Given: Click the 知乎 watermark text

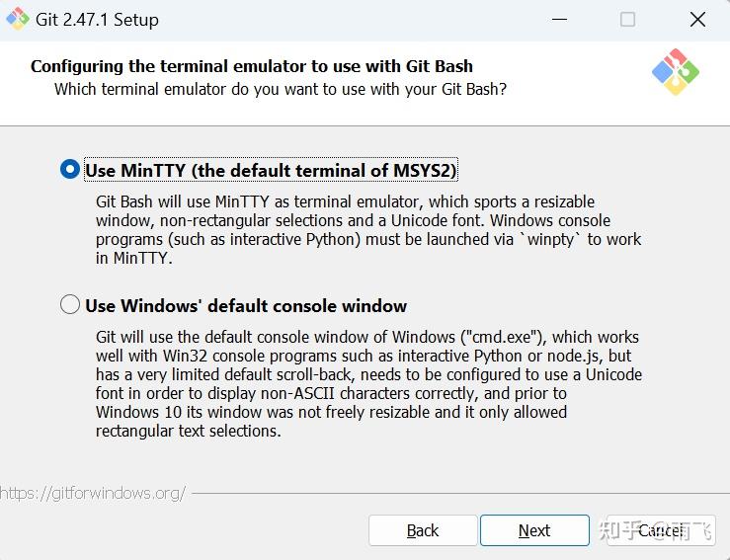Looking at the screenshot, I should point(620,531).
